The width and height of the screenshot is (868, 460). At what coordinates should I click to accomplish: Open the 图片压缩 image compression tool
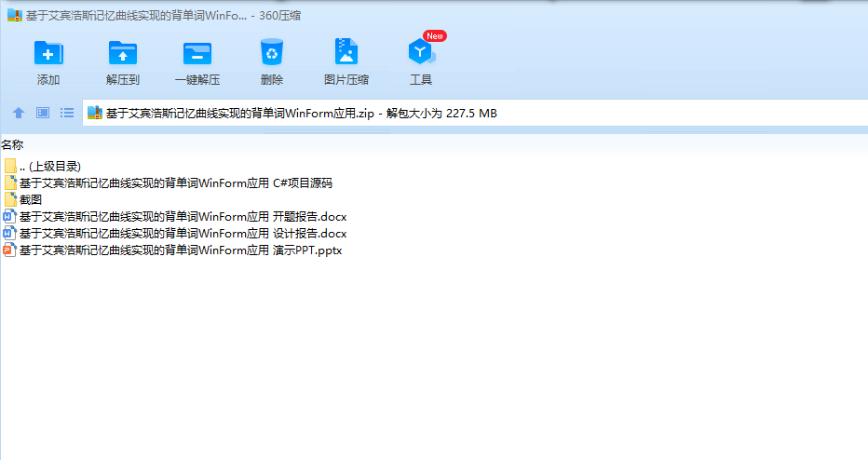click(346, 52)
